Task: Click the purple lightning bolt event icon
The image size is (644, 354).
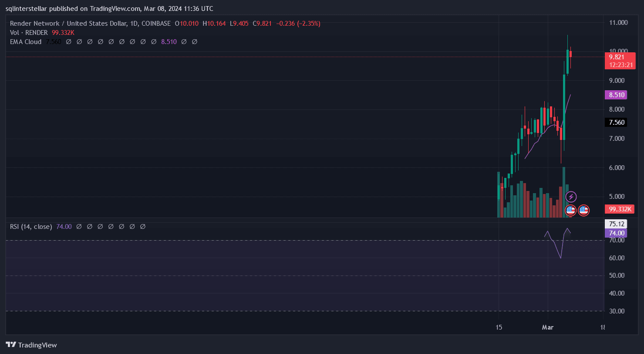Action: coord(570,197)
